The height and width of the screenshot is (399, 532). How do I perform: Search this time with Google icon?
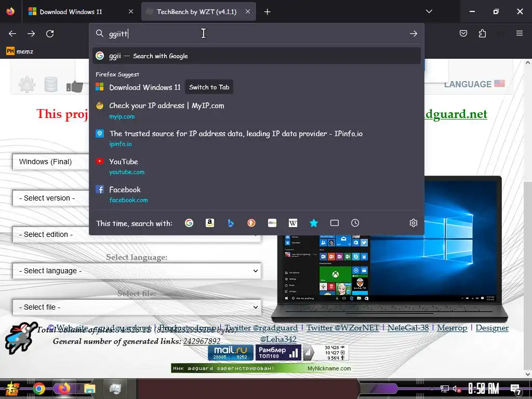[189, 223]
